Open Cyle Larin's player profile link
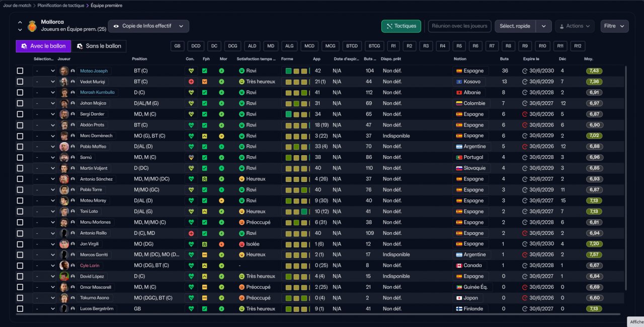 point(91,266)
